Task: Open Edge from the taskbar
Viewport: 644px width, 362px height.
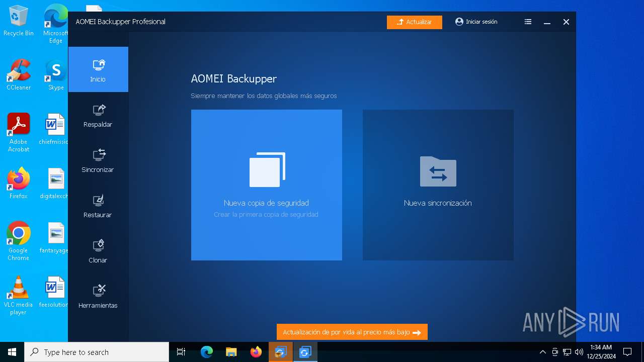Action: pyautogui.click(x=207, y=352)
